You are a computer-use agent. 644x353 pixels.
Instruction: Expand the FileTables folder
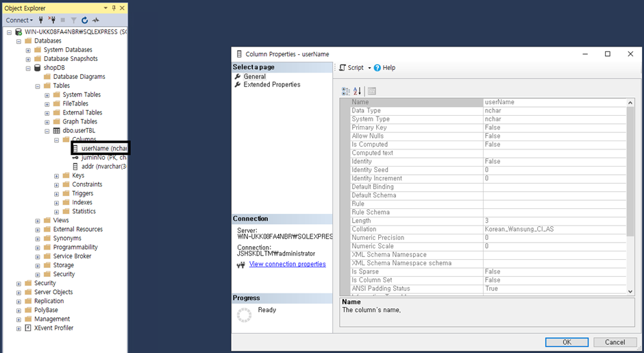[47, 104]
